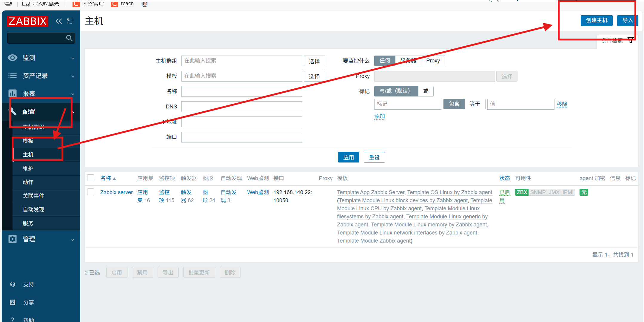Select 等于 tag operator
Image resolution: width=644 pixels, height=322 pixels.
click(x=475, y=104)
